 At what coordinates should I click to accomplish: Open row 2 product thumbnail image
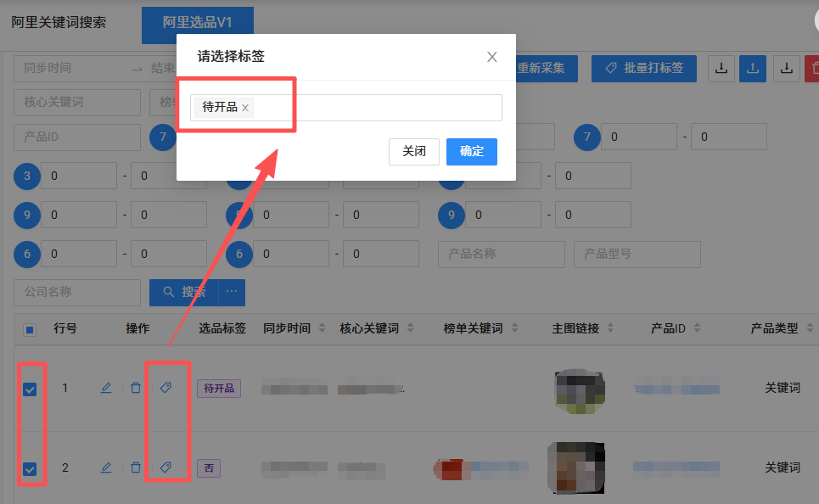(576, 468)
